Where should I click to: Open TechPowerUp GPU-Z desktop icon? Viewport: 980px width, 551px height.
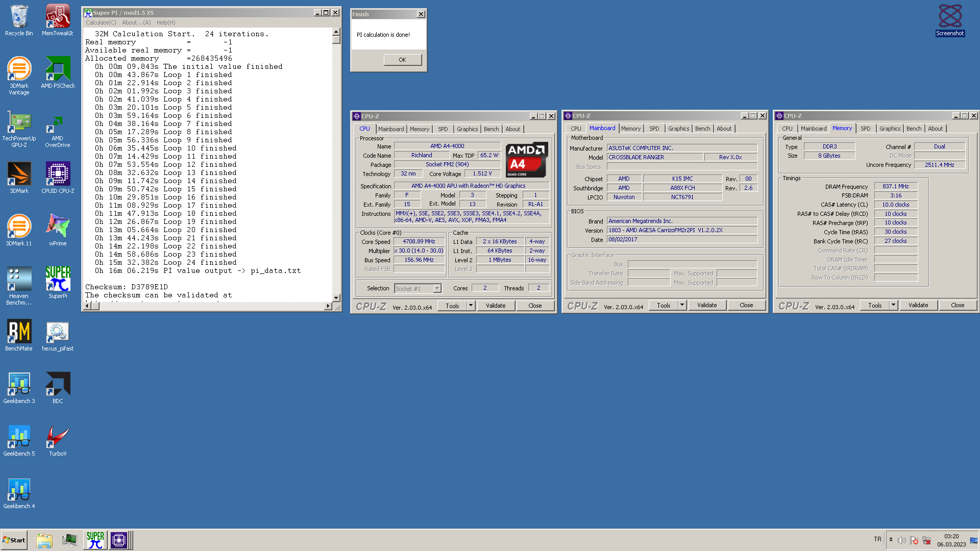19,130
